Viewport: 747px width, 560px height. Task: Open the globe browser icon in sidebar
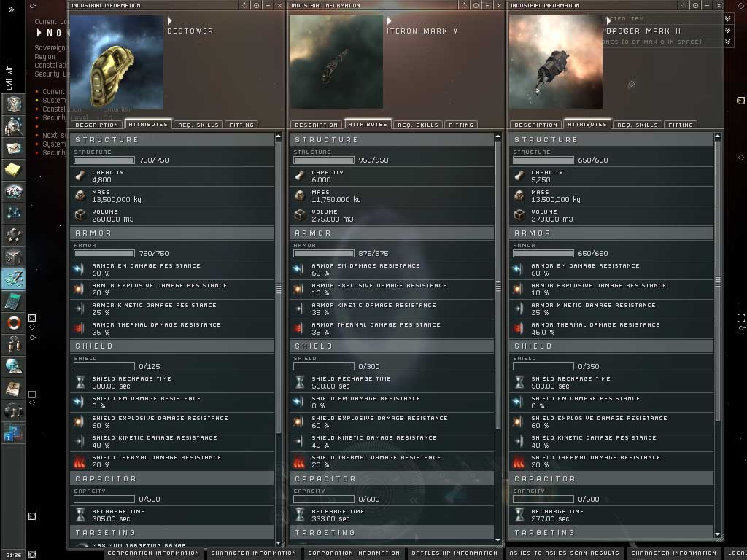[13, 367]
